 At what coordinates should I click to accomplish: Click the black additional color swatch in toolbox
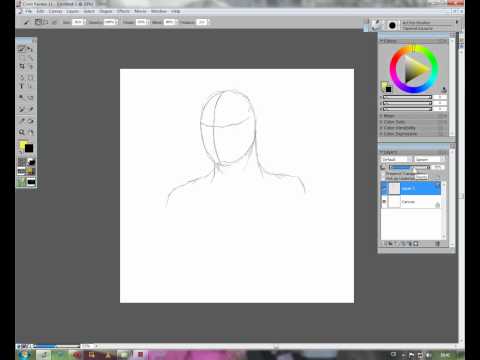coord(29,148)
